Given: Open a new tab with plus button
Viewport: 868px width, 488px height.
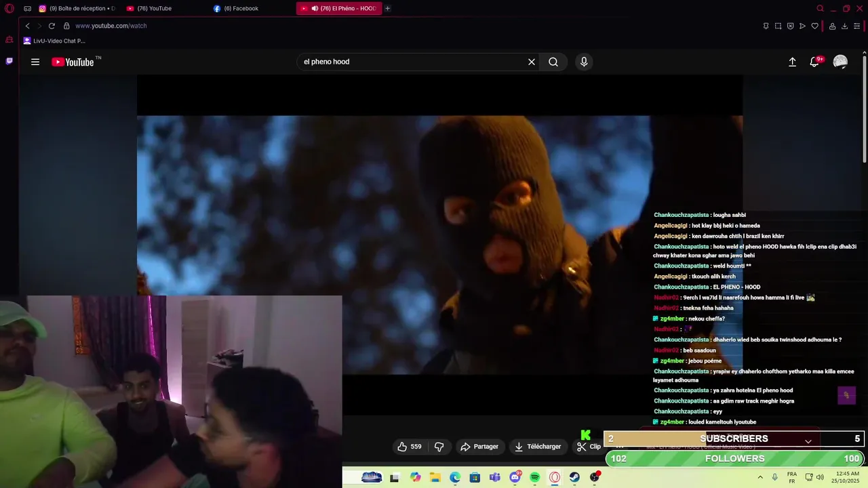Looking at the screenshot, I should pyautogui.click(x=388, y=9).
